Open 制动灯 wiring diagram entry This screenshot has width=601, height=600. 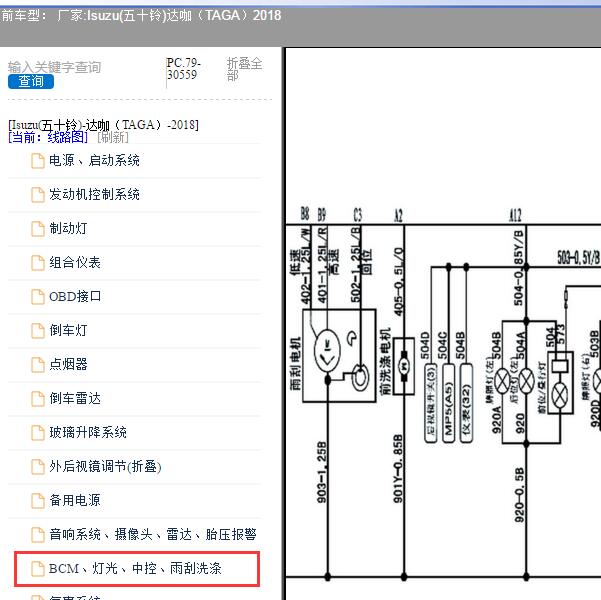click(x=68, y=228)
